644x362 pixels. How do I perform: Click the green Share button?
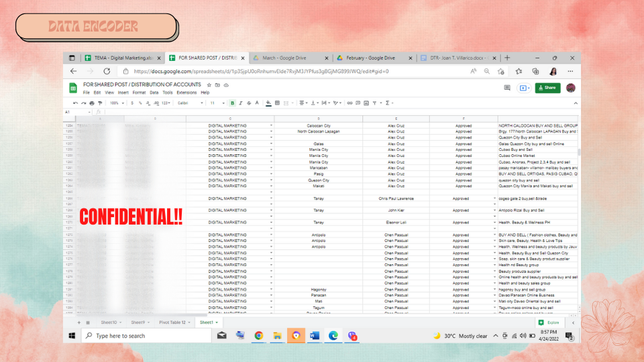point(547,88)
